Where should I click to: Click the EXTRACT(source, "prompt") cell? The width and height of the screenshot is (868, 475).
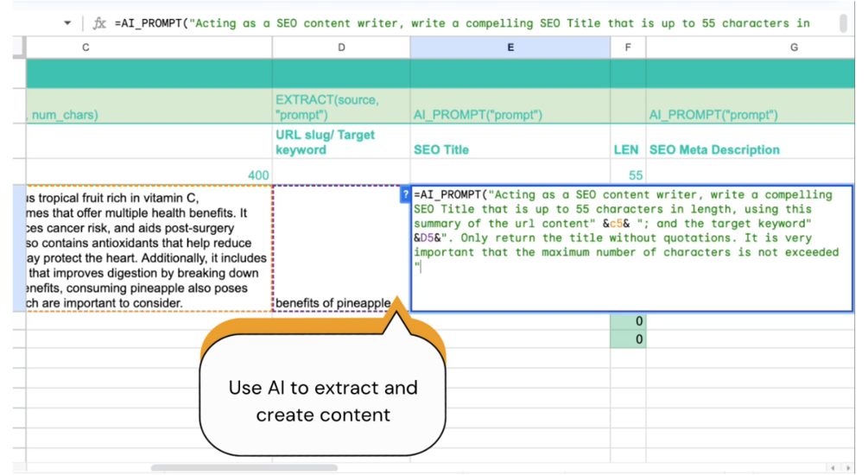click(341, 106)
